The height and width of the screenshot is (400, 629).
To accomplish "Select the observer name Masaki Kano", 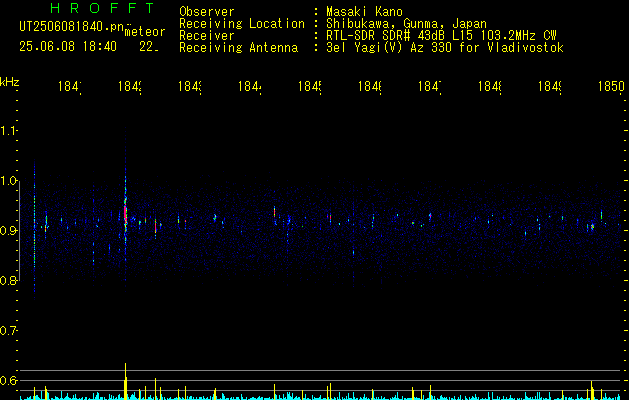I will pyautogui.click(x=364, y=12).
